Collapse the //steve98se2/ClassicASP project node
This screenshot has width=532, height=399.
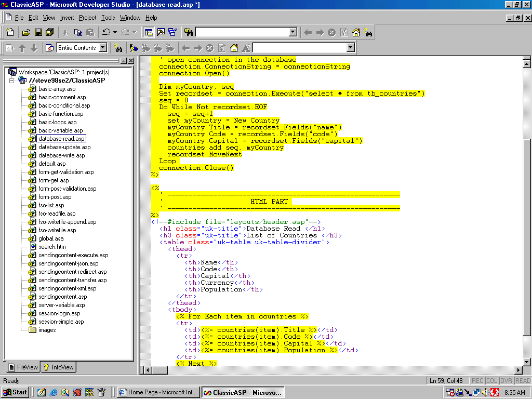click(x=12, y=81)
